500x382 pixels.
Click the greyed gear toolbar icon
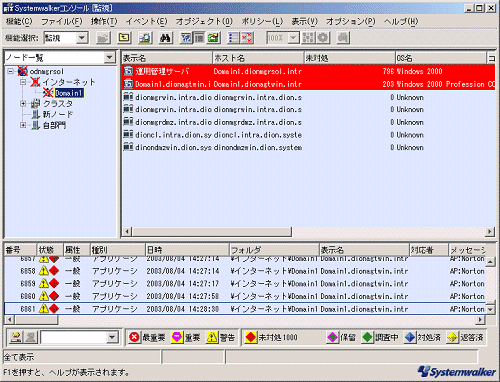(323, 38)
